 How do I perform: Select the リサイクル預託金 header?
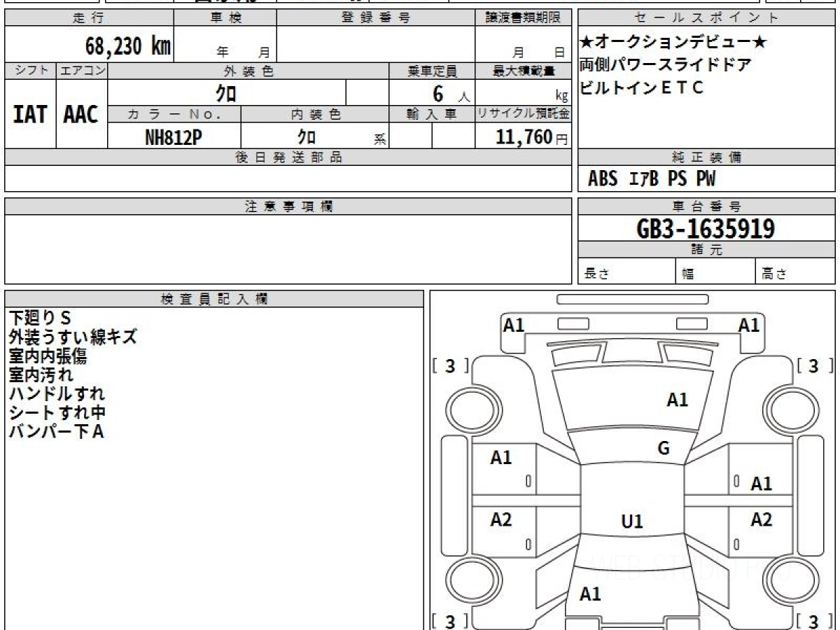(524, 114)
